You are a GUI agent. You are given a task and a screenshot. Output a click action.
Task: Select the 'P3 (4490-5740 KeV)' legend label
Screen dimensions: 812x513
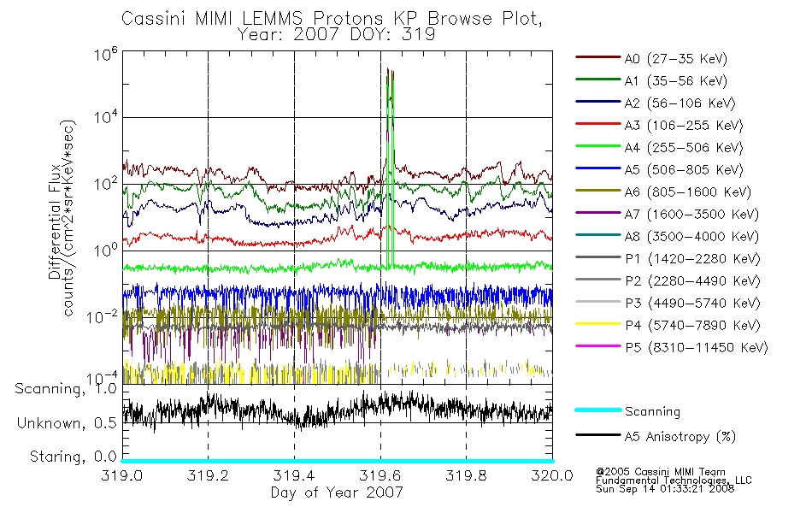[x=692, y=304]
